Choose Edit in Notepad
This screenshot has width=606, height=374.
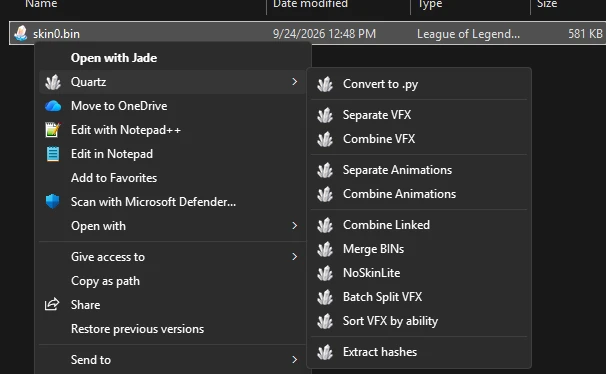coord(172,154)
